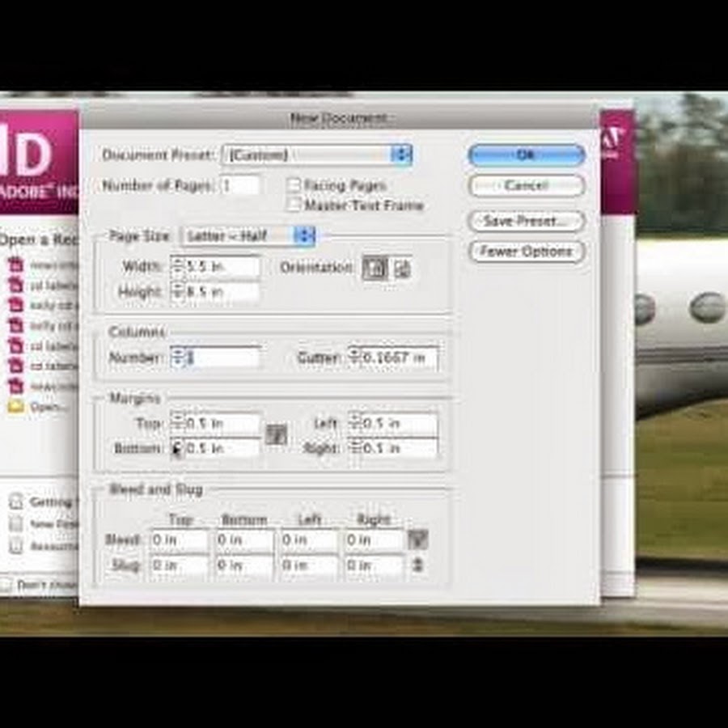728x728 pixels.
Task: Toggle the Bleed chain link icon
Action: [417, 540]
